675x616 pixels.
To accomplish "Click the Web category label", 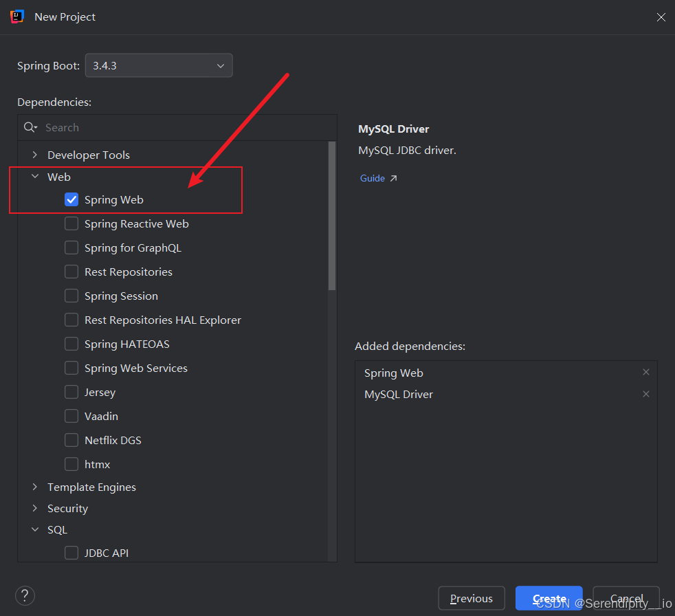I will pyautogui.click(x=59, y=177).
